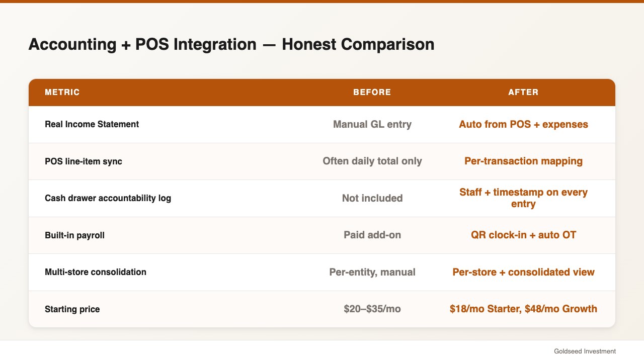Viewport: 644px width, 362px height.
Task: Select the METRIC column header
Action: click(62, 93)
